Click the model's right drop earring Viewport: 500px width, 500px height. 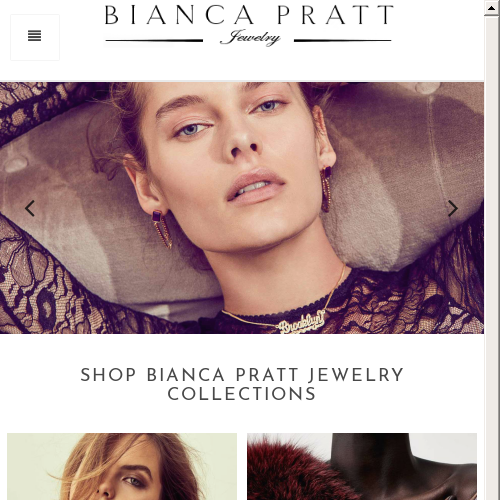(x=326, y=189)
